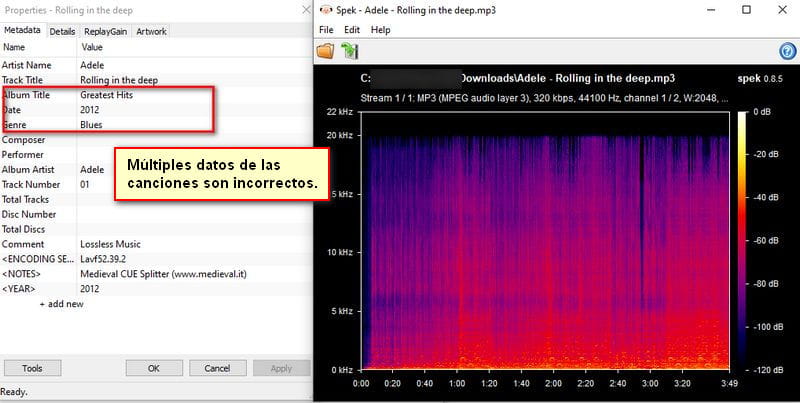Click the 'Total Tracks' row label
Screen dimensions: 800x403
click(26, 199)
